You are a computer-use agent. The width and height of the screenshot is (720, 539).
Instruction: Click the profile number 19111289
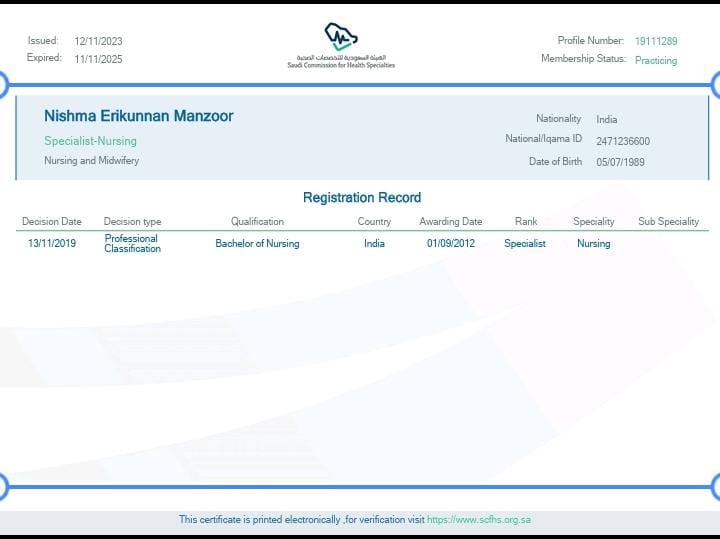(x=655, y=41)
